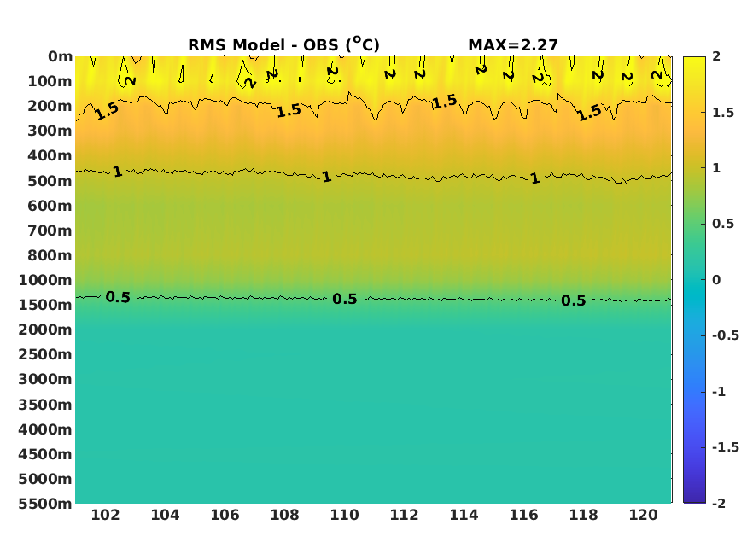Viewport: 747px width, 560px height.
Task: Click the '500m' depth axis label
Action: coord(50,182)
